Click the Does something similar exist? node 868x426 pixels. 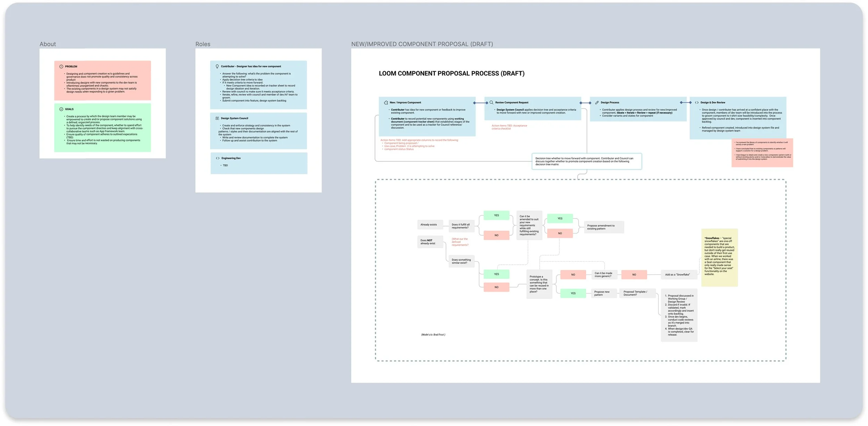(461, 261)
